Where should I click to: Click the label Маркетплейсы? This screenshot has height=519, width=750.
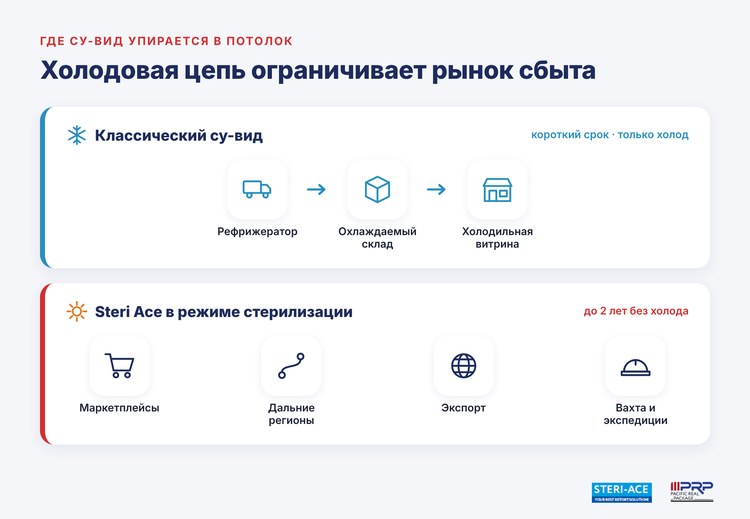pyautogui.click(x=119, y=408)
